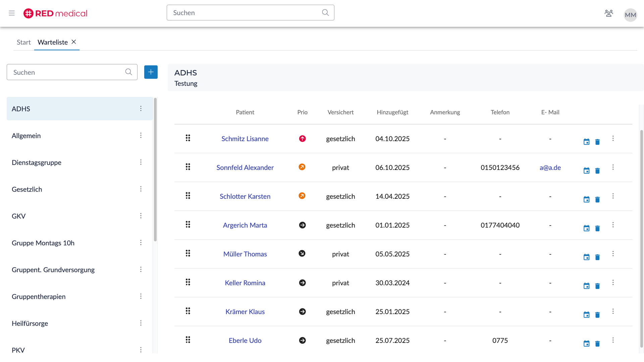This screenshot has height=362, width=644.
Task: Select the Gruppentherapien waiting list
Action: click(x=39, y=297)
